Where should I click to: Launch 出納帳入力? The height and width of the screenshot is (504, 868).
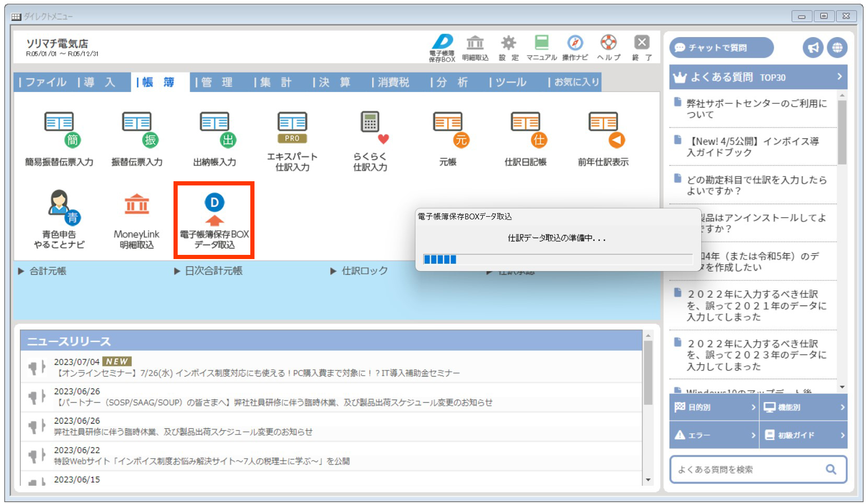[215, 139]
